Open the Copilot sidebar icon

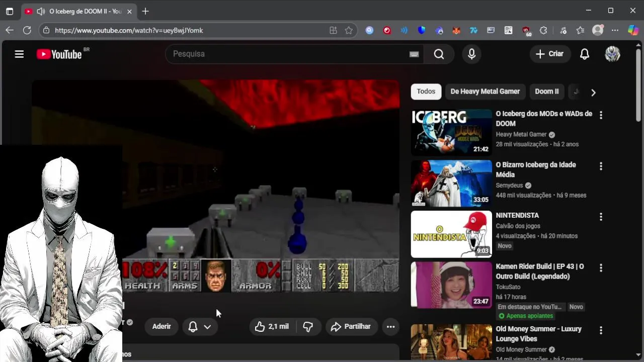[x=633, y=30]
